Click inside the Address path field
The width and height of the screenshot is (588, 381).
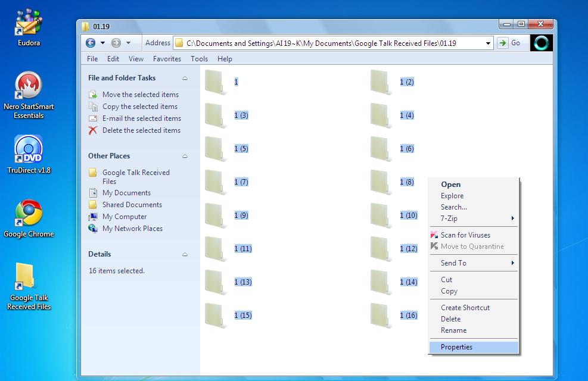pyautogui.click(x=329, y=43)
